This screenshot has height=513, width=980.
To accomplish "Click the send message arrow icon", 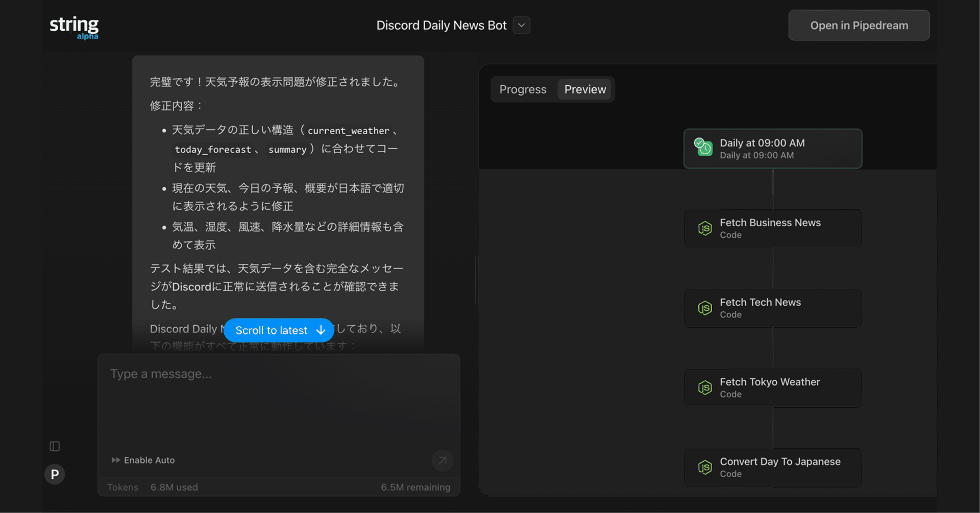I will (x=442, y=460).
